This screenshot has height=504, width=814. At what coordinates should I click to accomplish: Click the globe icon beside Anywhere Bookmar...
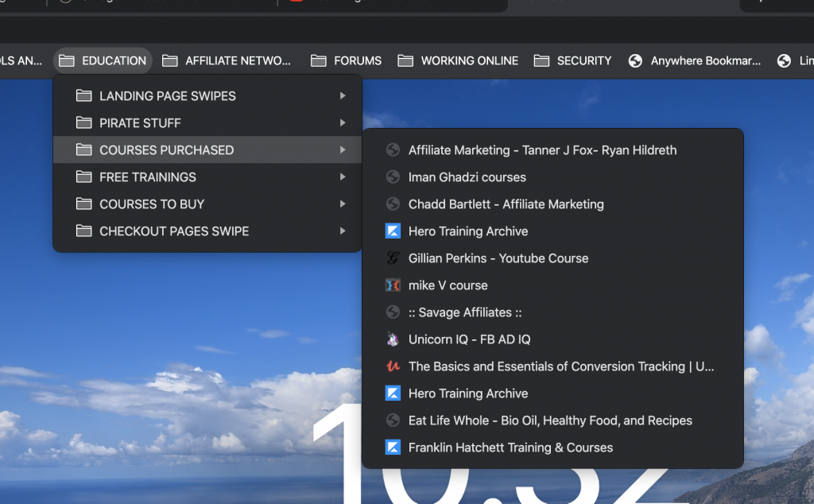635,60
